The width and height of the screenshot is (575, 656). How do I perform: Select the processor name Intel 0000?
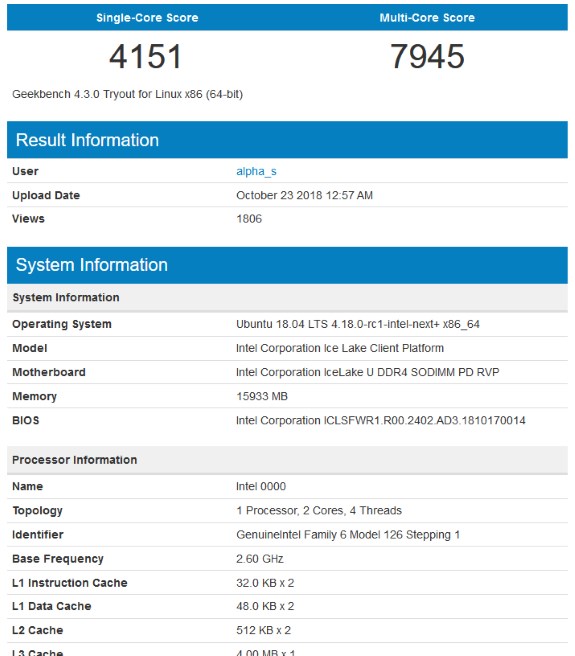(261, 486)
